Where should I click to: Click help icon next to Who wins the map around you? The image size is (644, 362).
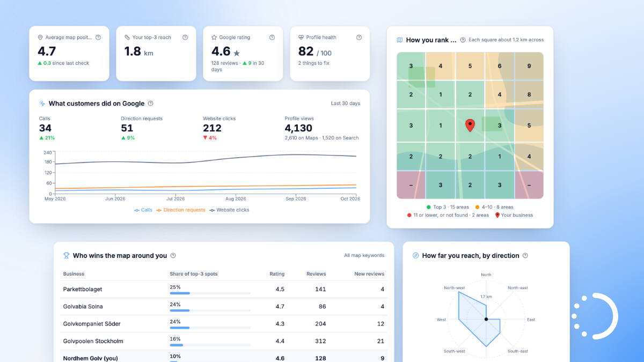[173, 256]
